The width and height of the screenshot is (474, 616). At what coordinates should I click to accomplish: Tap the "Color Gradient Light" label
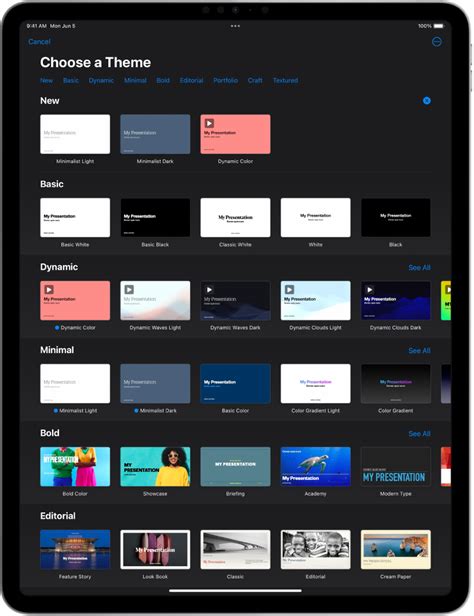[x=315, y=411]
